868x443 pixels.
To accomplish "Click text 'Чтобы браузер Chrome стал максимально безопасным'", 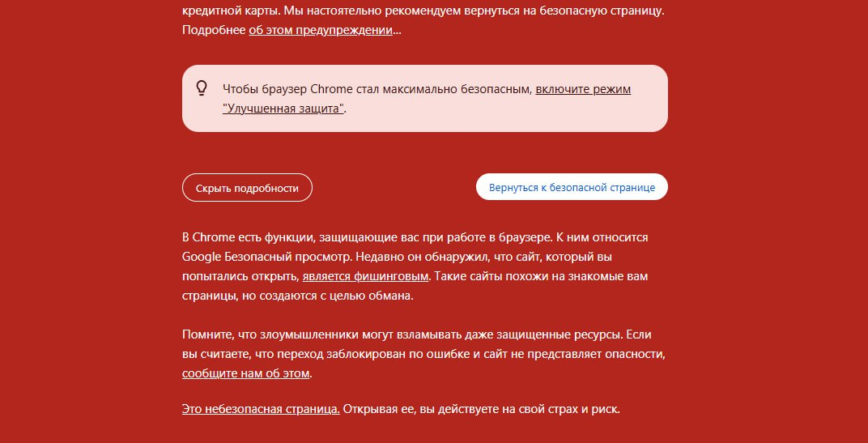I will (x=377, y=89).
